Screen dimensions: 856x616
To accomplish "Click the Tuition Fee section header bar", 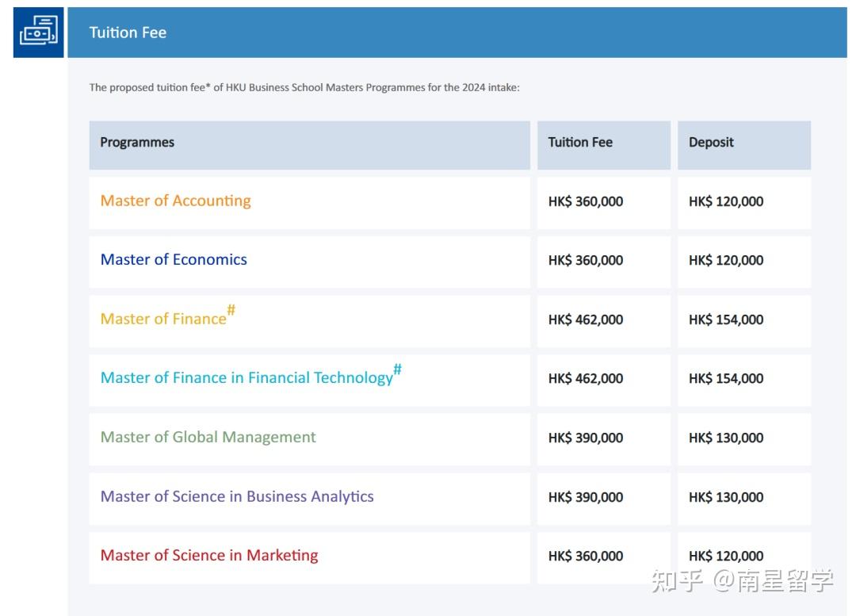I will point(457,33).
